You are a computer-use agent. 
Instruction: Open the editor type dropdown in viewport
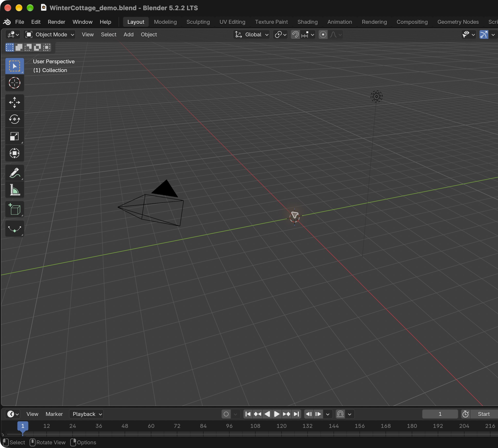tap(13, 35)
